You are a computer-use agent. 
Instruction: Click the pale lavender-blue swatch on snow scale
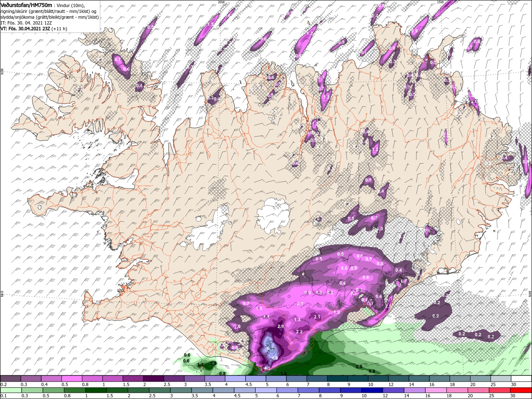(235, 379)
